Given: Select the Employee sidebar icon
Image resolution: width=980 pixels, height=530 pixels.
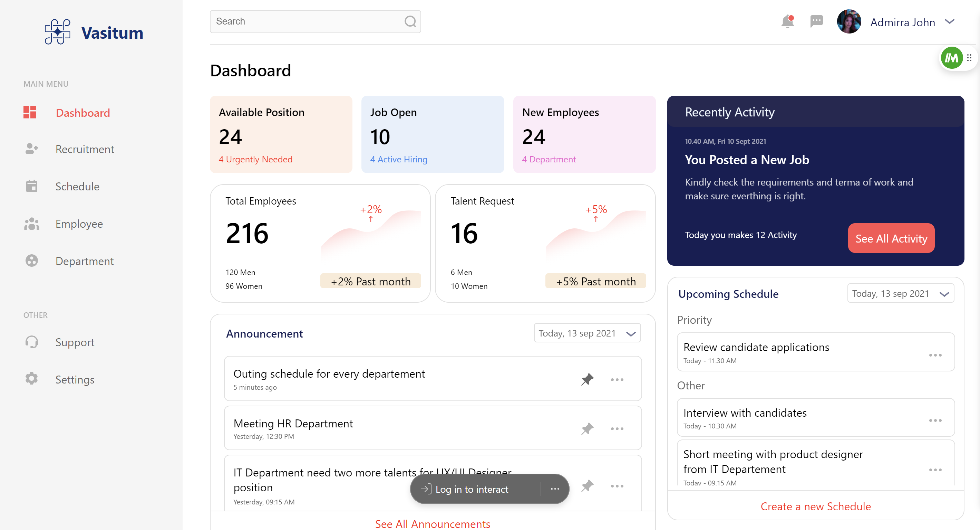Looking at the screenshot, I should click(x=31, y=224).
